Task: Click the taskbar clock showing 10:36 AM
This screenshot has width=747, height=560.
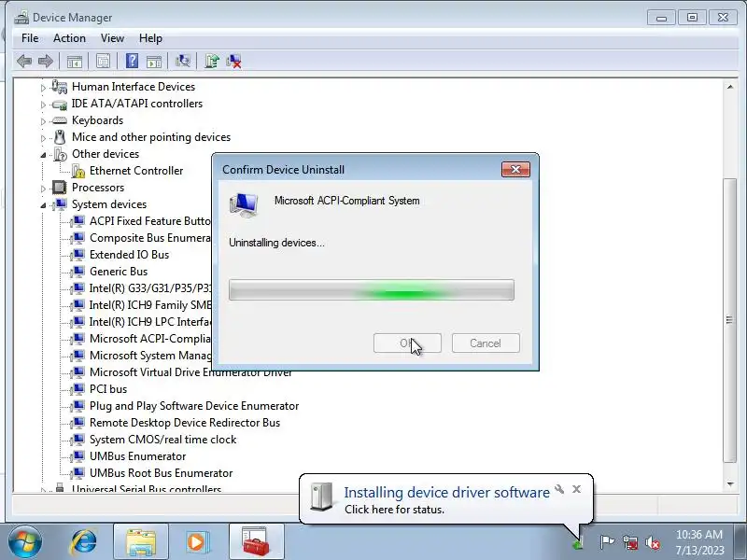Action: pos(699,542)
